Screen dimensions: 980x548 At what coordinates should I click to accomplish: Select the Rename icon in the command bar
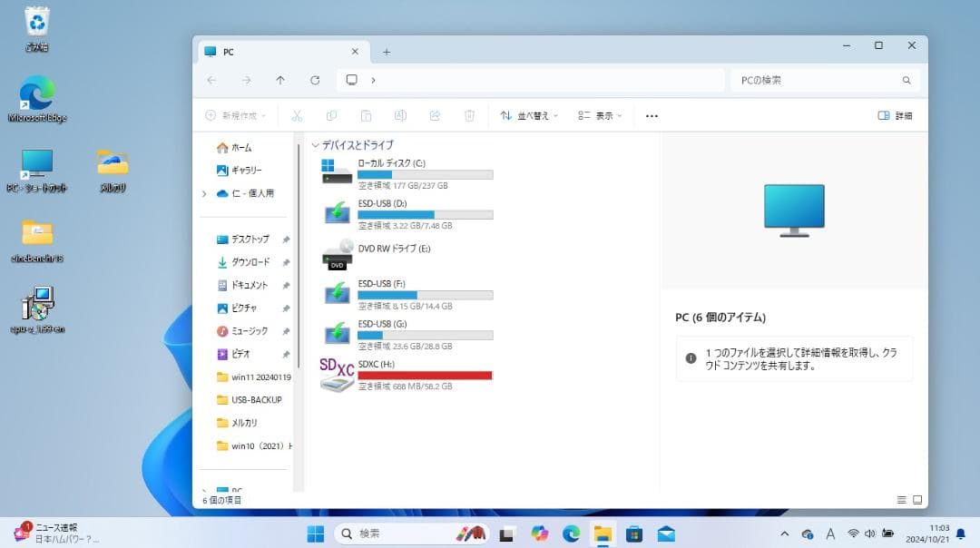(x=399, y=115)
